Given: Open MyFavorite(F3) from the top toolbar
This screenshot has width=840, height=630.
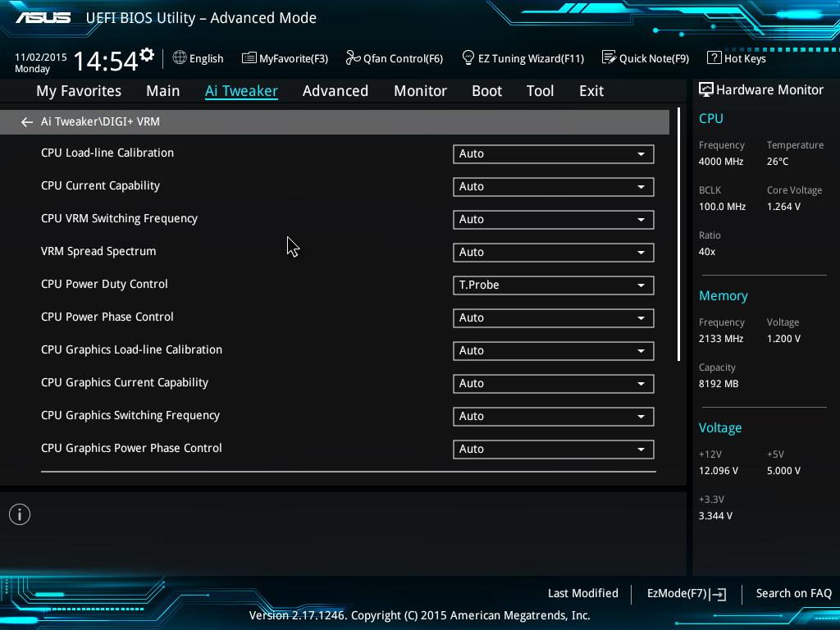Looking at the screenshot, I should [285, 58].
